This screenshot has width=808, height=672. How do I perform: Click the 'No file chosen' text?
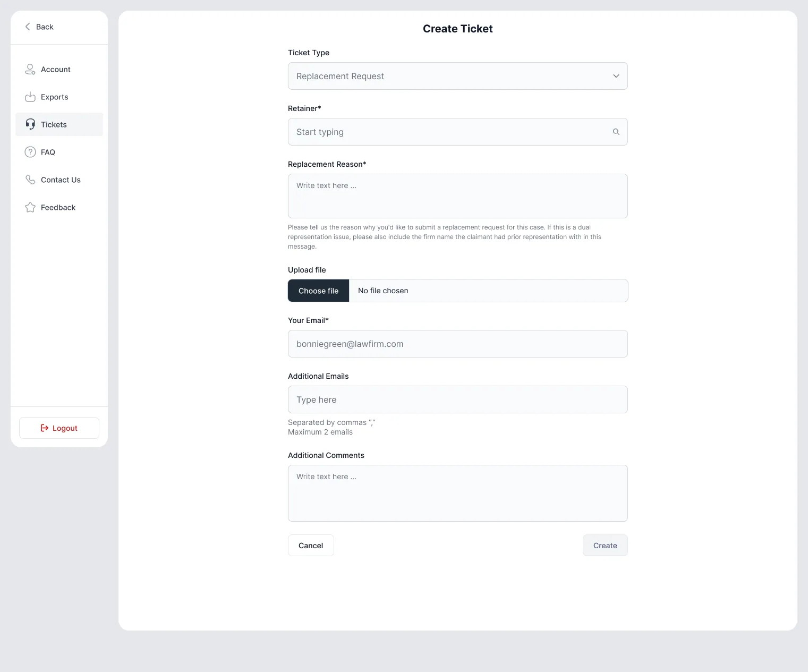pos(383,291)
